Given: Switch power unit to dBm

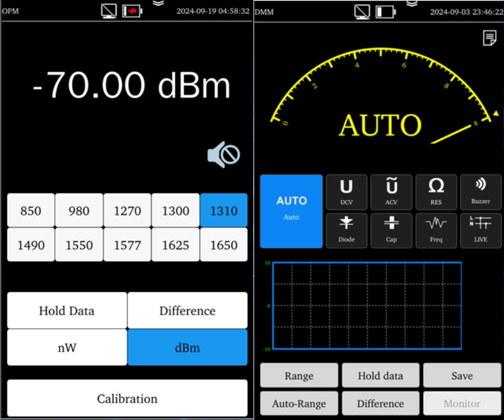Looking at the screenshot, I should (187, 348).
